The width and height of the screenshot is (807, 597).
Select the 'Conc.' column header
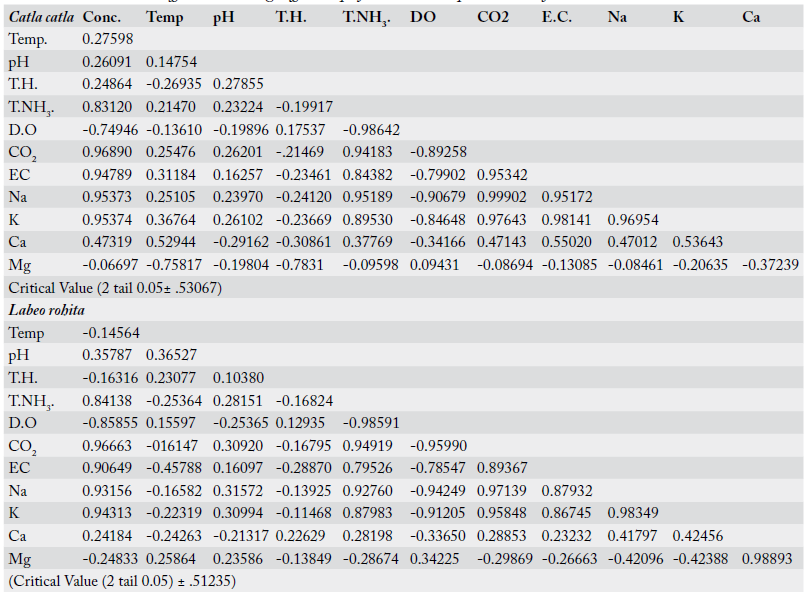click(102, 17)
